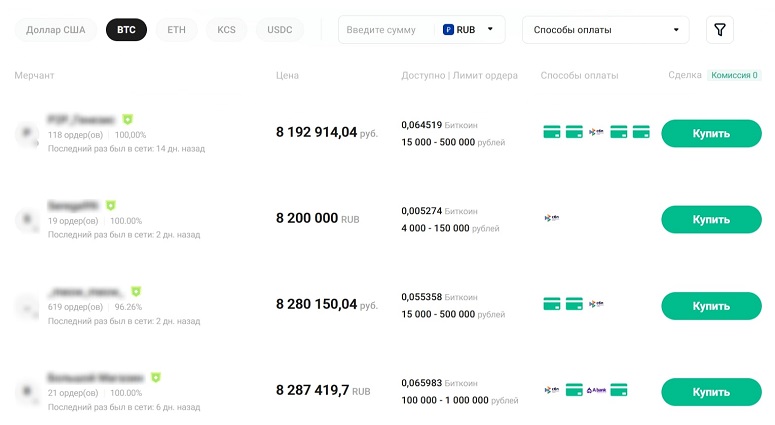Click the 118 ордер(ов) order count
This screenshot has height=425, width=775.
click(x=75, y=134)
